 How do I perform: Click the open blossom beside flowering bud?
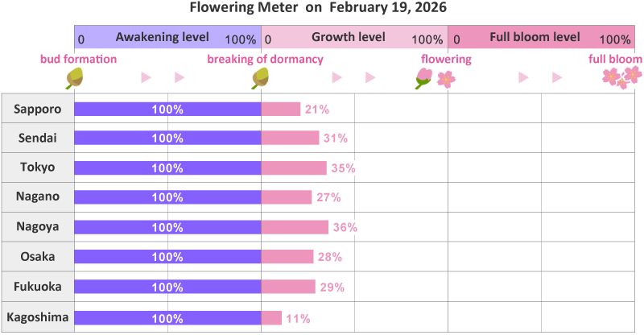click(445, 78)
